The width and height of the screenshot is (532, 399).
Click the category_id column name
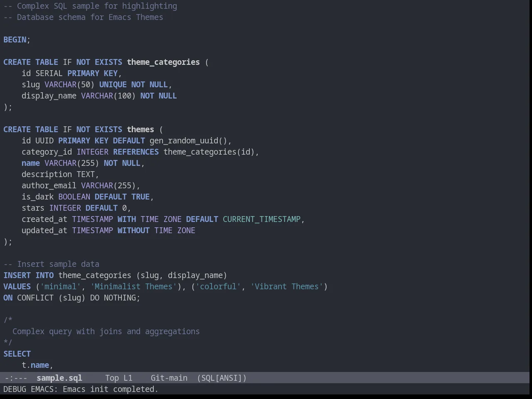(47, 152)
